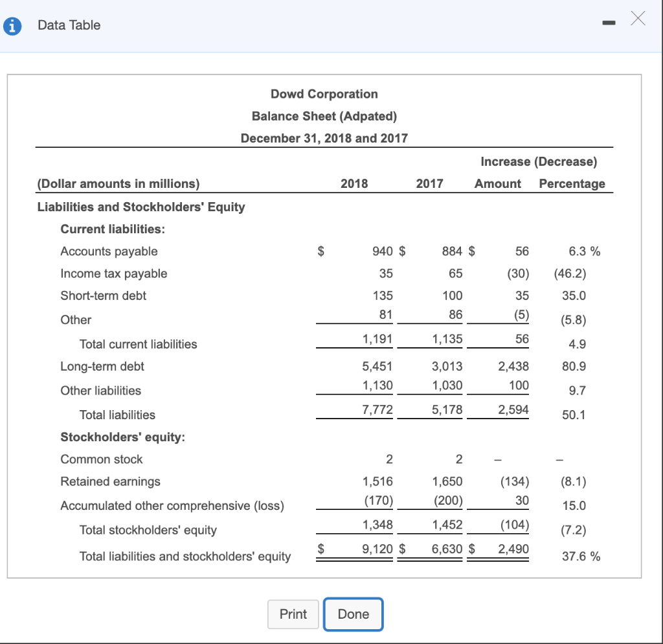The width and height of the screenshot is (663, 644).
Task: Click Total current liabilities 2017 value 1,135
Action: (x=447, y=339)
